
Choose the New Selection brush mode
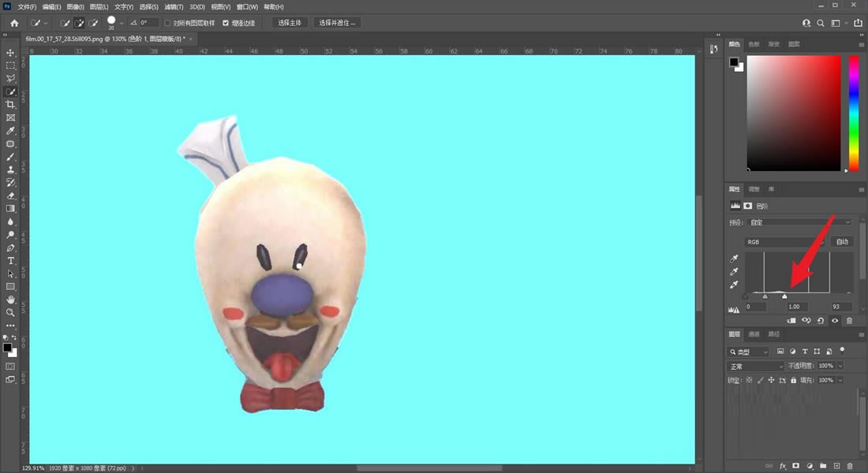(x=65, y=23)
